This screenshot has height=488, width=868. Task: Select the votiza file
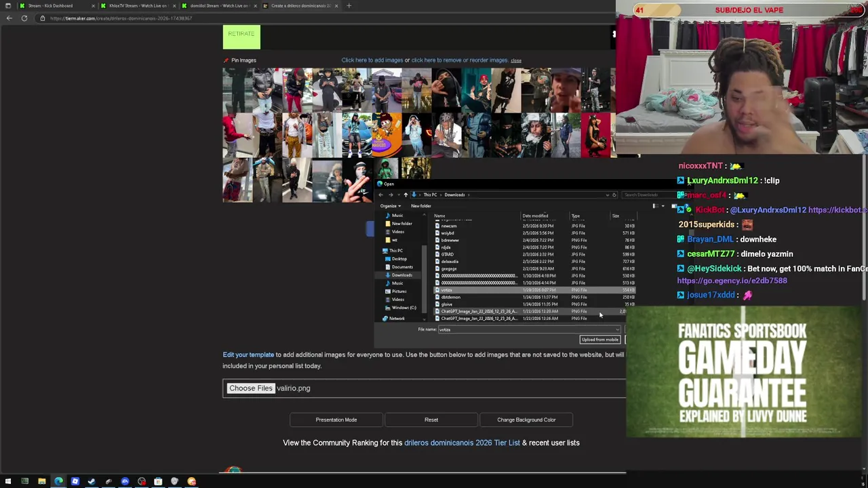pos(534,290)
